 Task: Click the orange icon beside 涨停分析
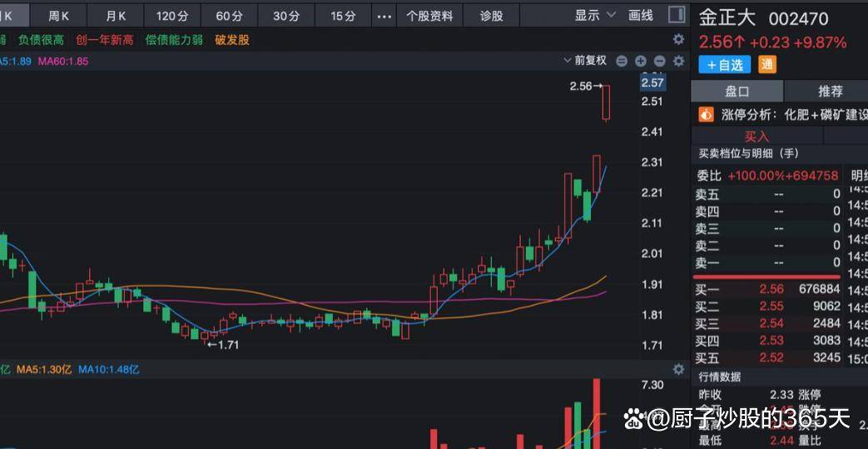[706, 114]
